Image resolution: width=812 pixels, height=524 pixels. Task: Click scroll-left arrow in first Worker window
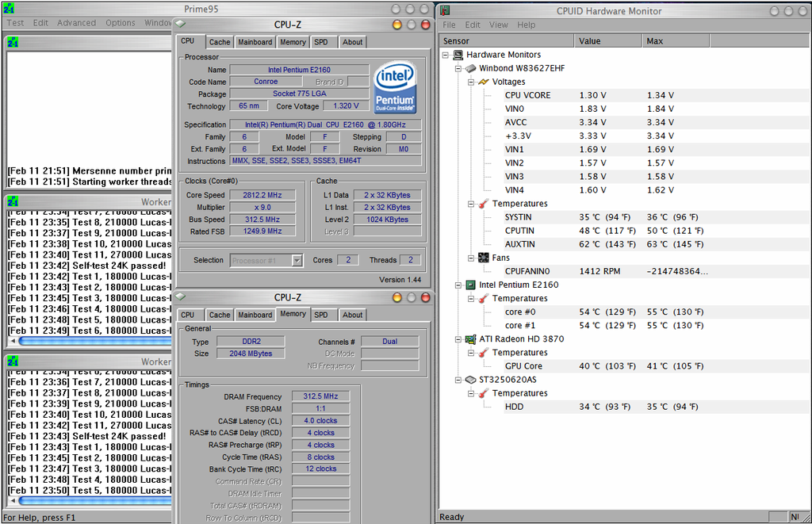tap(13, 341)
